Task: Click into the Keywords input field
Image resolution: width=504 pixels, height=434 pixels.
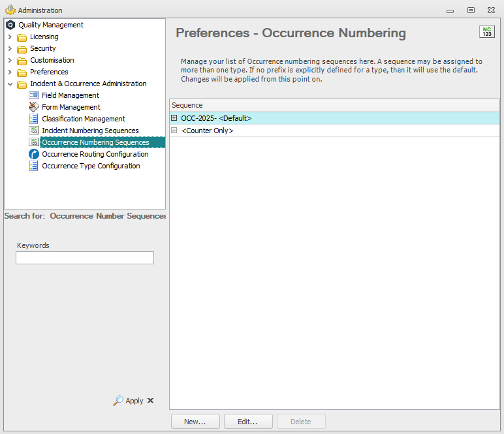Action: (85, 258)
